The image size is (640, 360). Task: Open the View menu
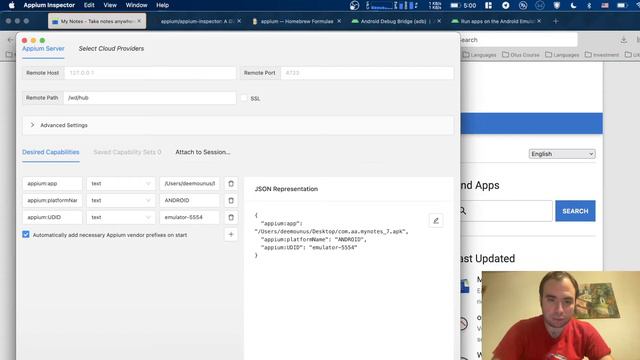click(x=110, y=5)
